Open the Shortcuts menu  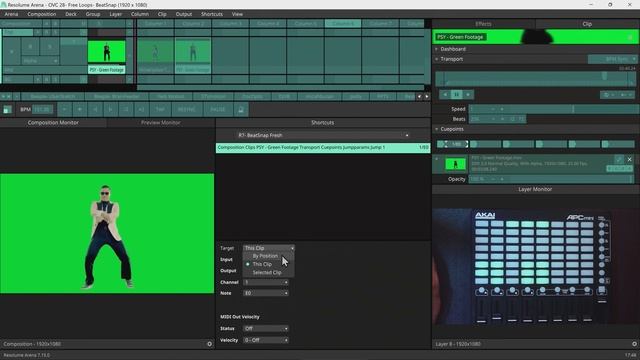click(x=212, y=14)
